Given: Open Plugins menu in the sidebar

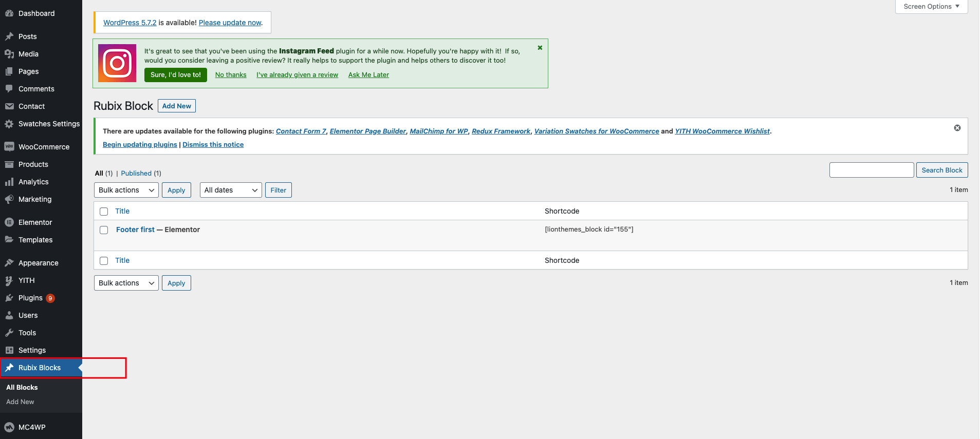Looking at the screenshot, I should [x=30, y=298].
